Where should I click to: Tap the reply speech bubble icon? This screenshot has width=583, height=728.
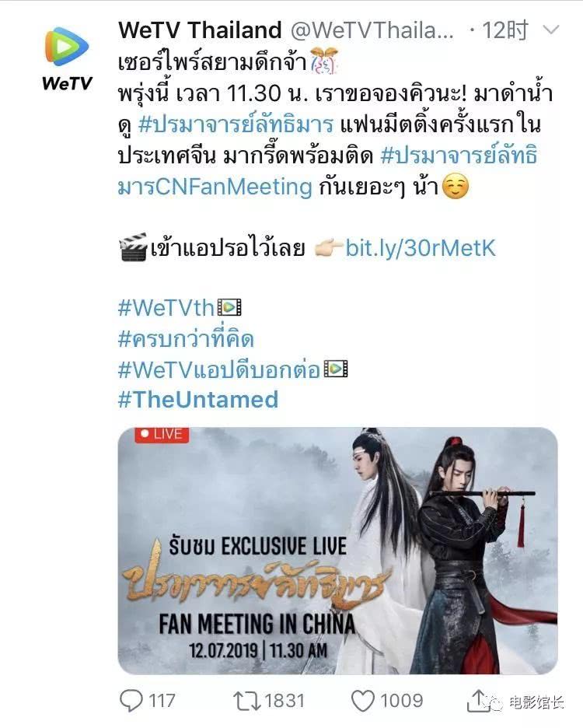pyautogui.click(x=131, y=700)
